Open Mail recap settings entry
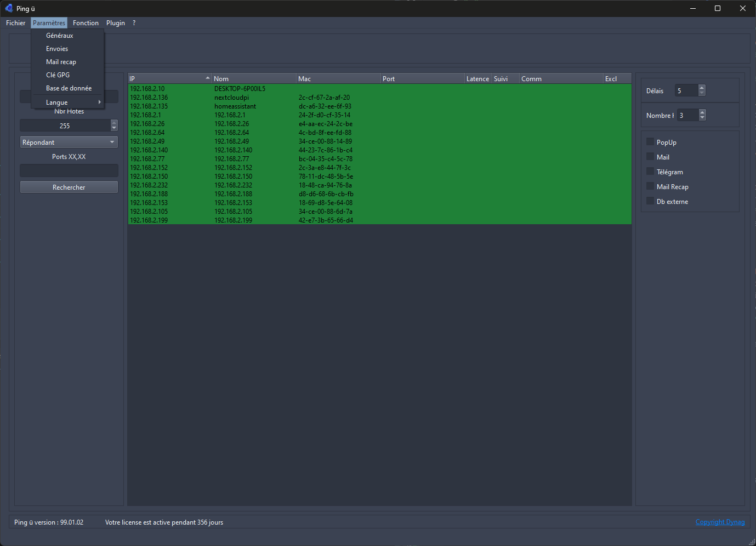This screenshot has width=756, height=546. [x=67, y=62]
